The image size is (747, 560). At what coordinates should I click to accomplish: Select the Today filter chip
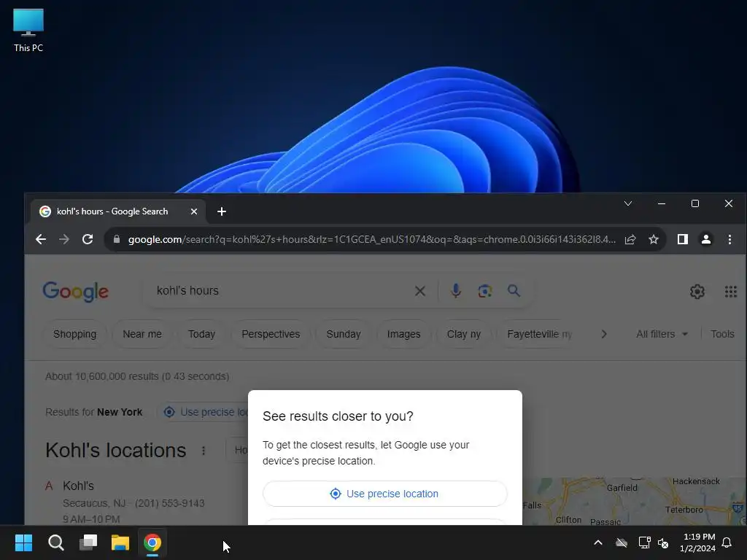click(201, 334)
